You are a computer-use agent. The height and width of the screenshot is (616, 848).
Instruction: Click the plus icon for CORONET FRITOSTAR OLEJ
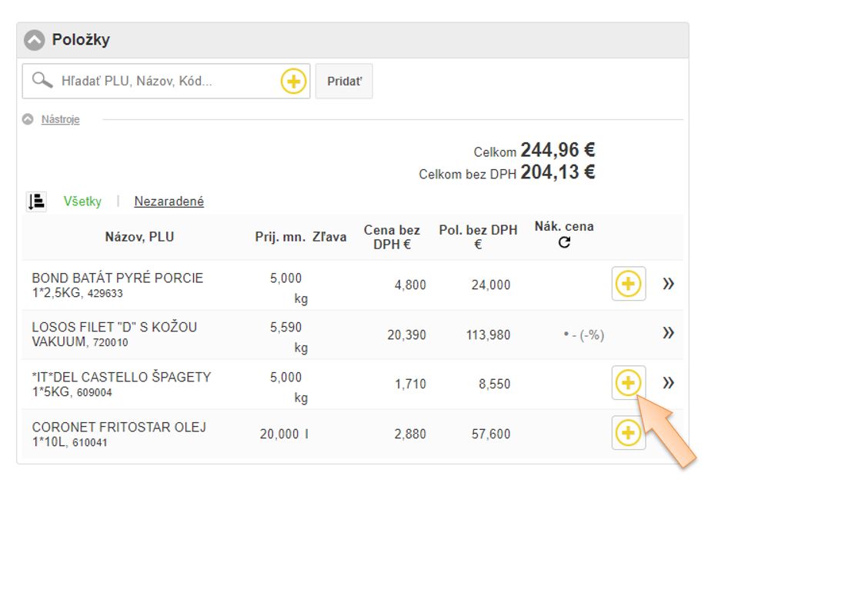tap(628, 434)
